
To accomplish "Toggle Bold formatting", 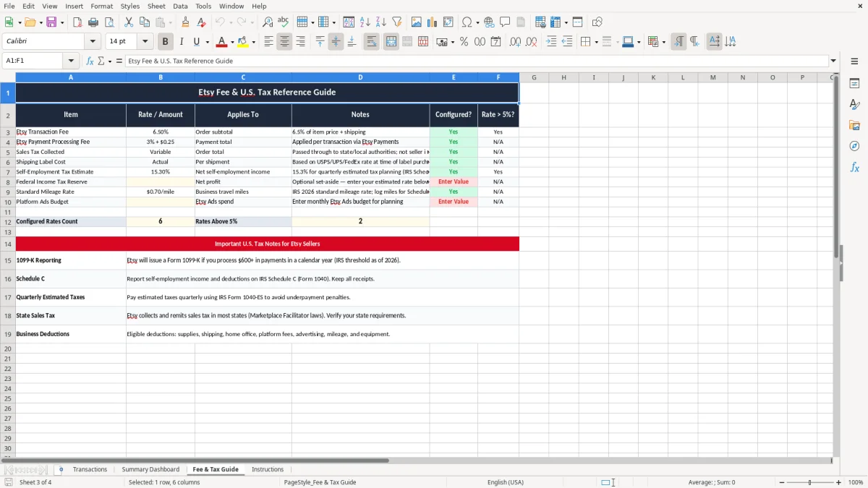I will [166, 42].
